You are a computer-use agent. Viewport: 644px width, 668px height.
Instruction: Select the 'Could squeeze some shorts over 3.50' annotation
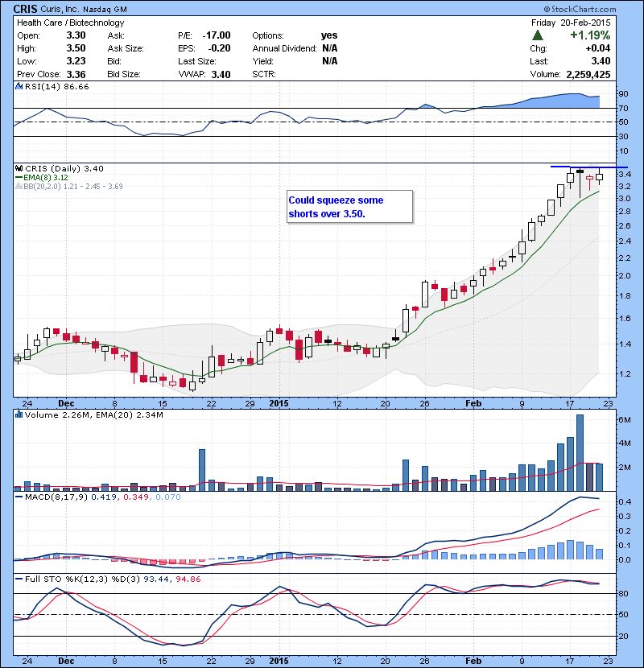point(349,207)
